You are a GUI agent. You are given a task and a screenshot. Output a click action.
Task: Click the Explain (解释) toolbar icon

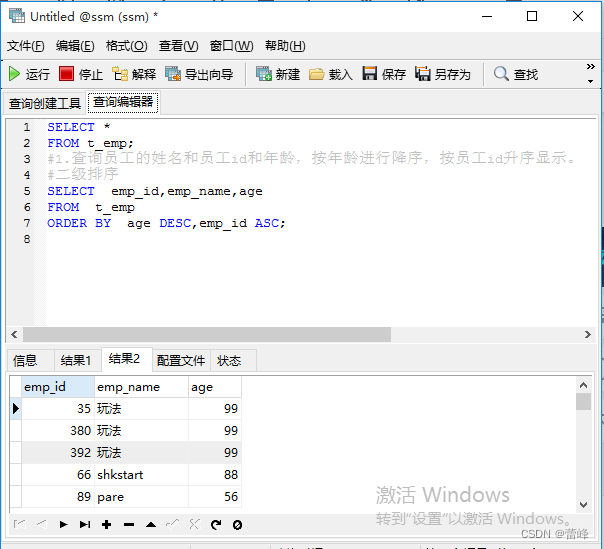pyautogui.click(x=120, y=74)
